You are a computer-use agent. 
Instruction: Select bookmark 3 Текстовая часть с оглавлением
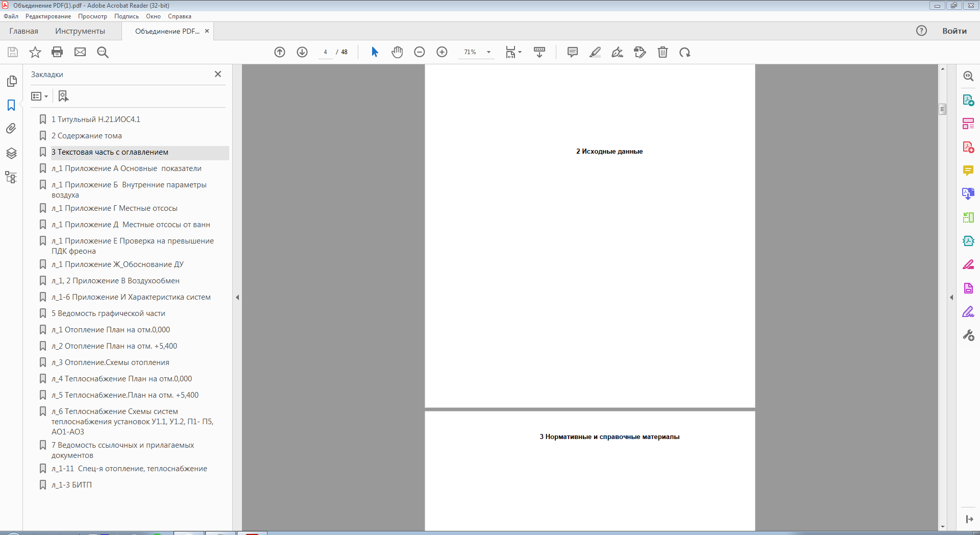[110, 152]
